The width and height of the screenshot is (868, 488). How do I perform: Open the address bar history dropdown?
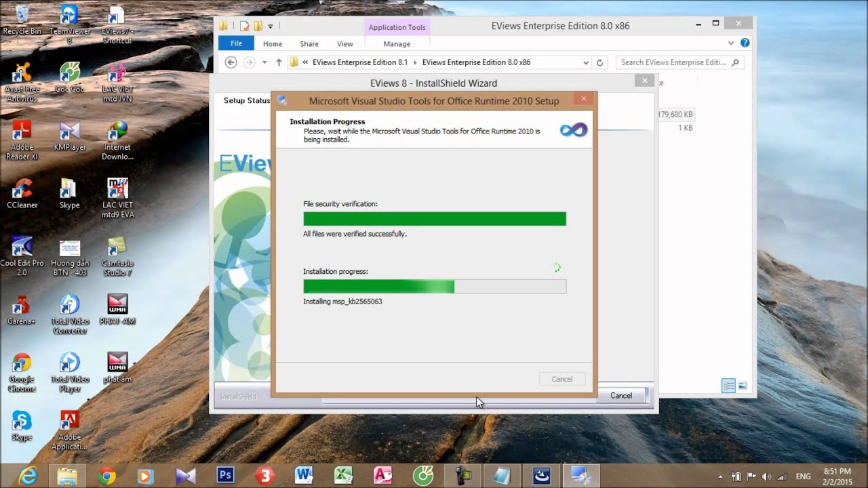(x=586, y=62)
